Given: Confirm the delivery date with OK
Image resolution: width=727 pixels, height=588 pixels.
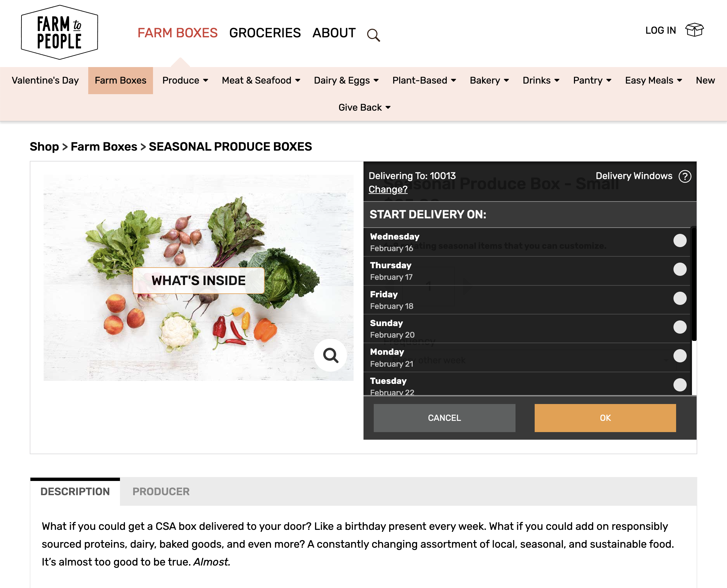Looking at the screenshot, I should [605, 418].
